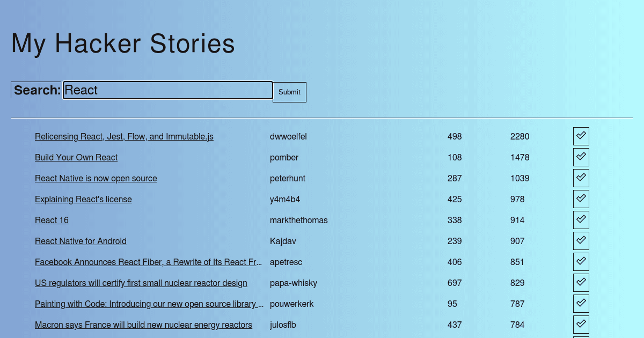
Task: Open the Build Your Own React article
Action: coord(76,157)
